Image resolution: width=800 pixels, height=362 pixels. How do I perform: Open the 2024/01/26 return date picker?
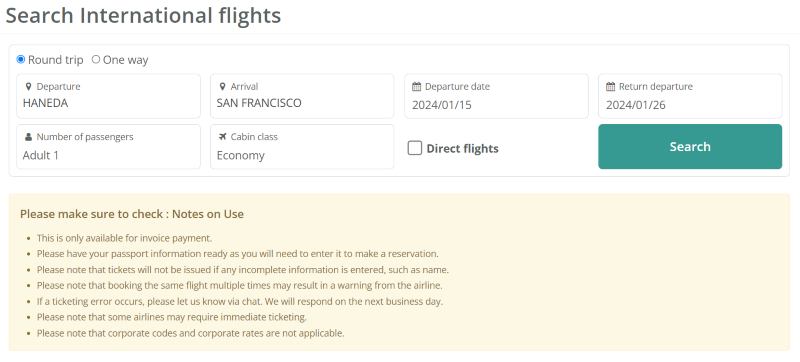tap(690, 96)
